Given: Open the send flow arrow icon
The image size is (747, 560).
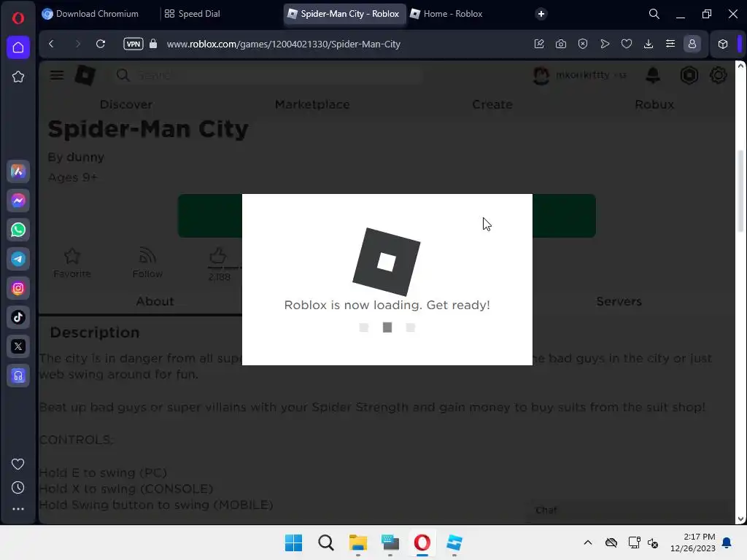Looking at the screenshot, I should [605, 44].
